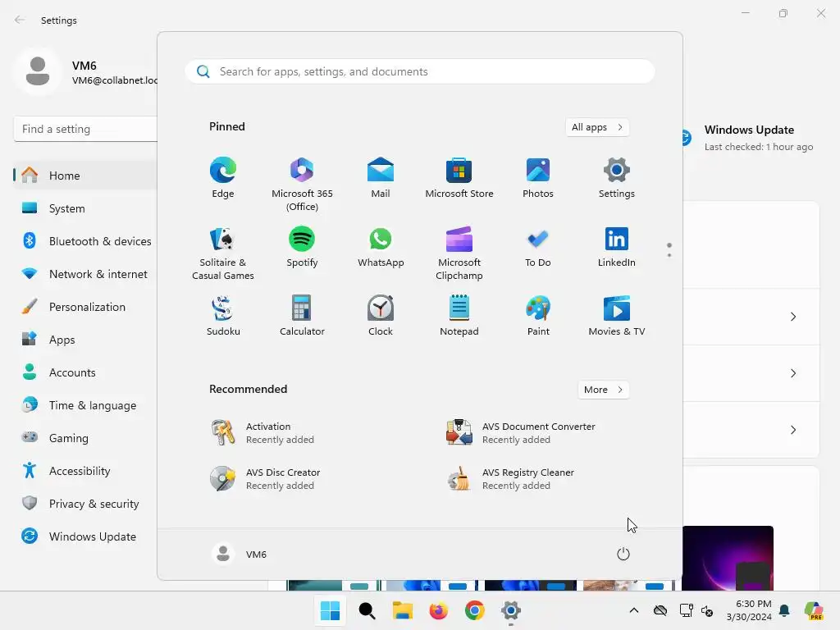The image size is (840, 630).
Task: Open Movies & TV app
Action: (x=617, y=316)
